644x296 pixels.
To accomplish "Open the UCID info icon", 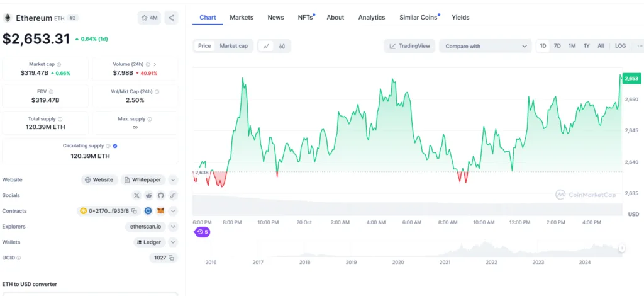I will click(18, 258).
